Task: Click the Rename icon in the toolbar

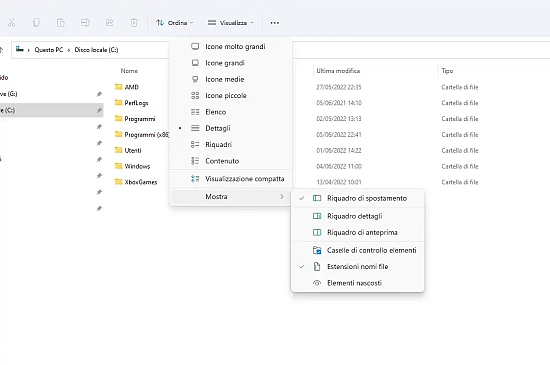Action: (85, 23)
